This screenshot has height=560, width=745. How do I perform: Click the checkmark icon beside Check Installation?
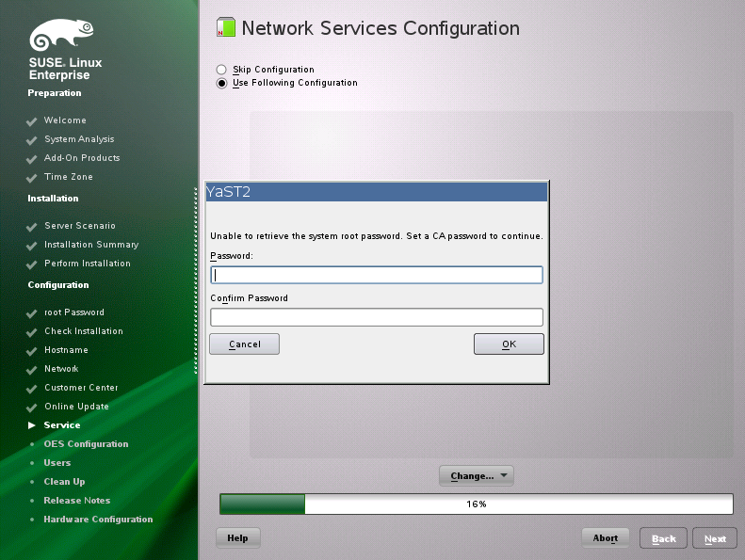pos(31,332)
